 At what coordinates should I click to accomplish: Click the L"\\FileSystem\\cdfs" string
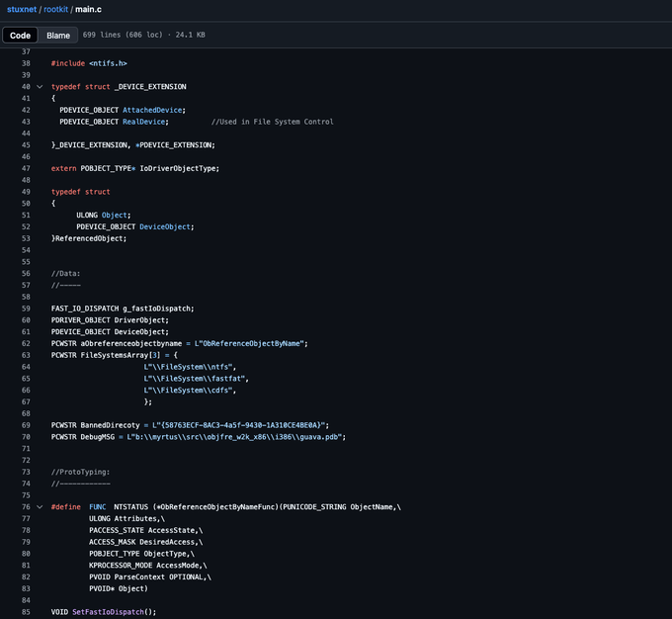click(x=188, y=391)
